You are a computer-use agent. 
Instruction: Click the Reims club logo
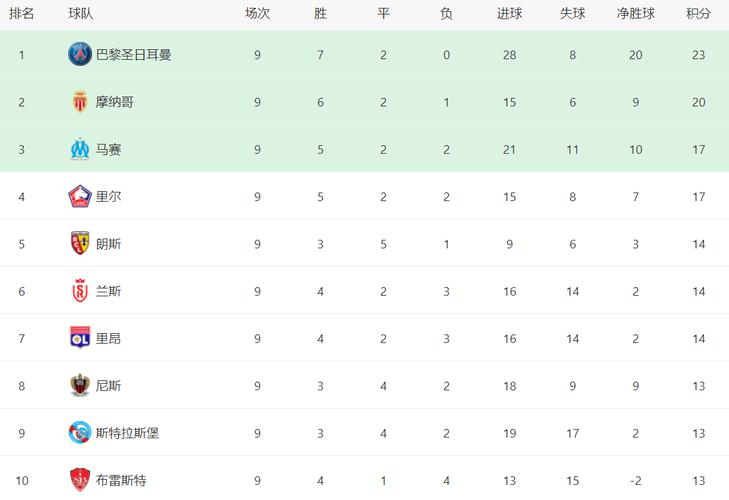click(80, 291)
